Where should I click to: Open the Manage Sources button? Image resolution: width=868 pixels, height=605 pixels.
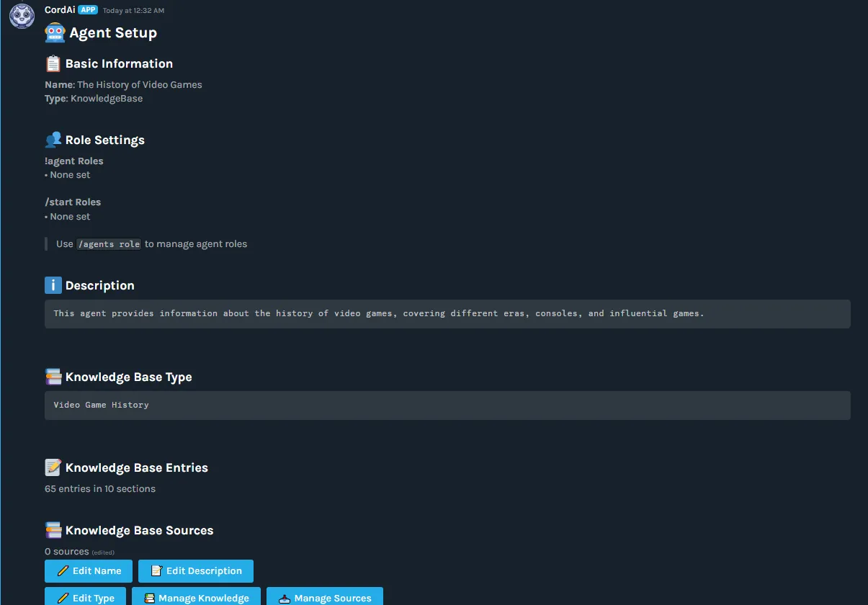tap(325, 598)
